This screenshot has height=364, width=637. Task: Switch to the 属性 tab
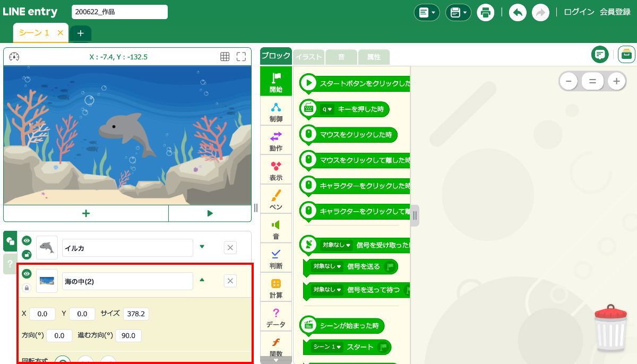click(x=374, y=57)
